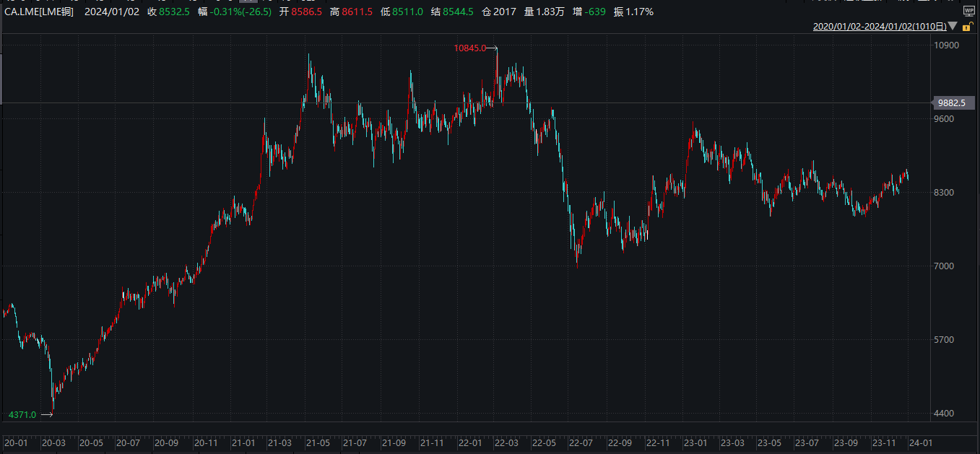Click the settlement price 8544.5
The image size is (980, 454).
coord(458,12)
